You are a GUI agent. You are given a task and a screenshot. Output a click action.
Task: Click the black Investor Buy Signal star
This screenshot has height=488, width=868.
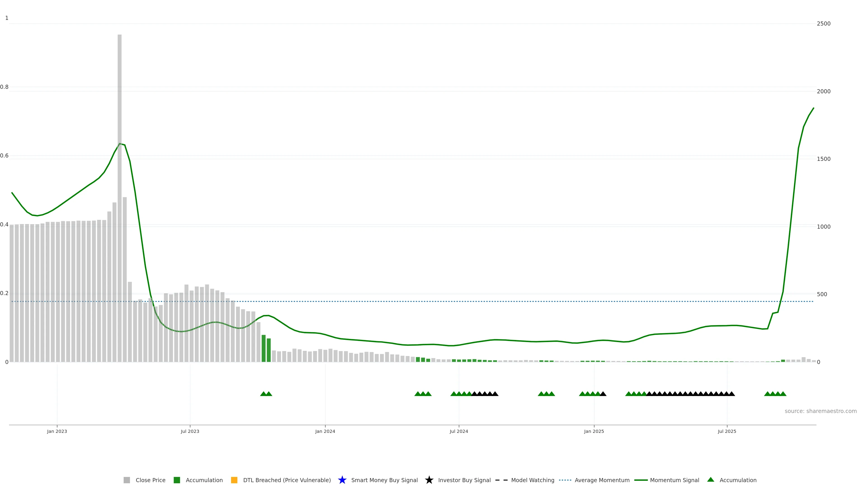pos(429,480)
